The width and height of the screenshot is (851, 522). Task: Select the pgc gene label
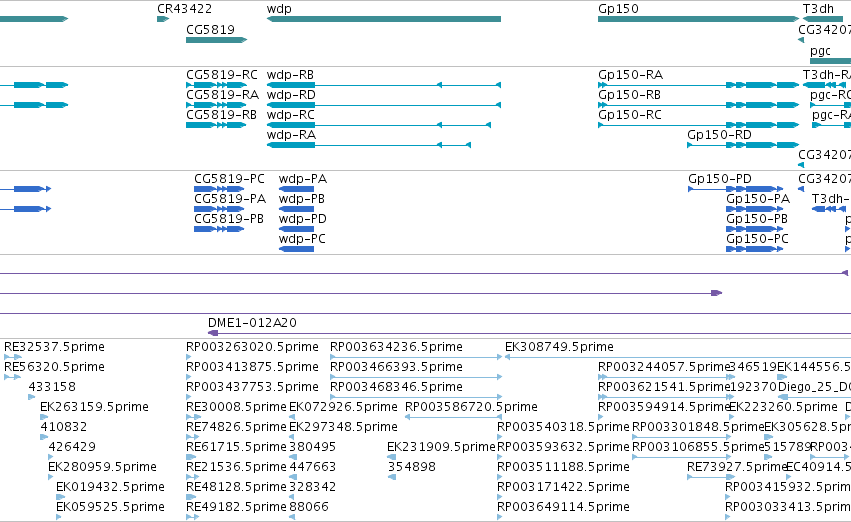pos(820,51)
